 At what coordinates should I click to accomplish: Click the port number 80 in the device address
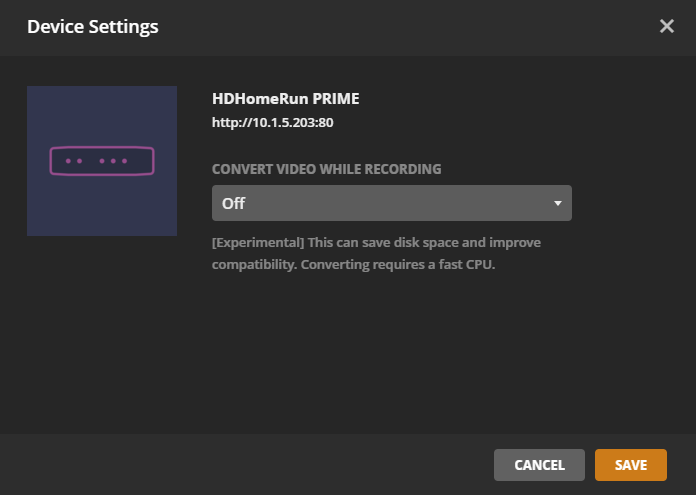coord(325,123)
